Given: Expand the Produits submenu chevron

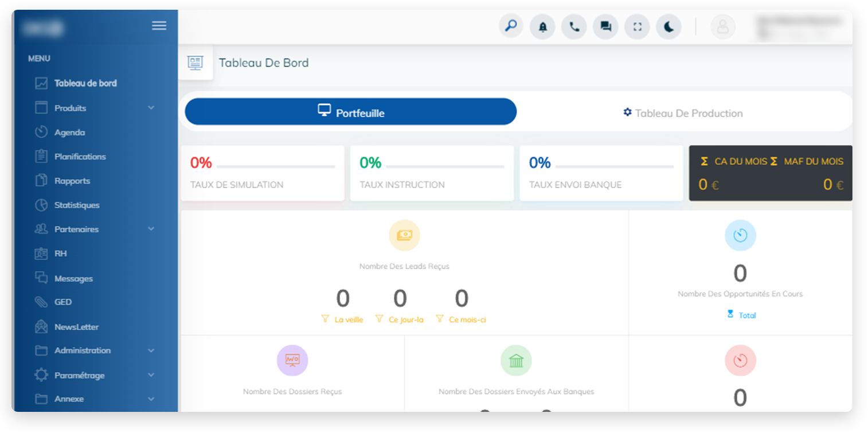Looking at the screenshot, I should point(151,108).
